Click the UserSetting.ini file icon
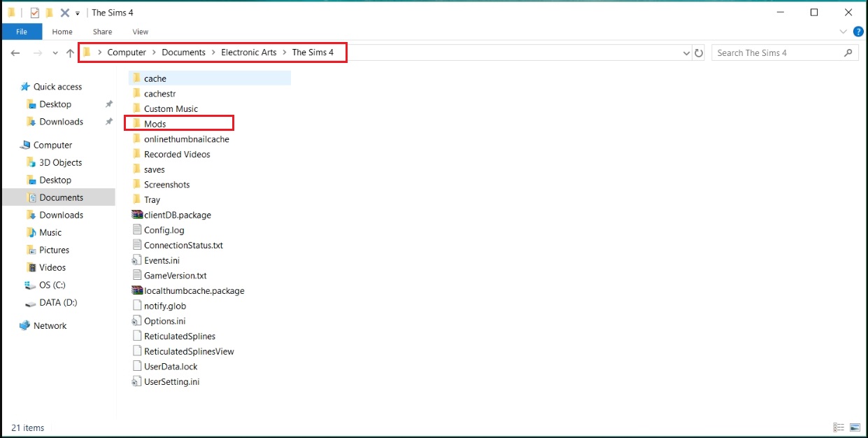This screenshot has width=868, height=438. pos(137,381)
